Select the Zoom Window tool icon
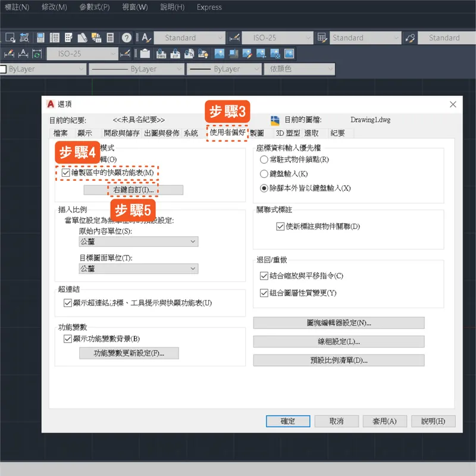476x476 pixels. click(x=10, y=37)
